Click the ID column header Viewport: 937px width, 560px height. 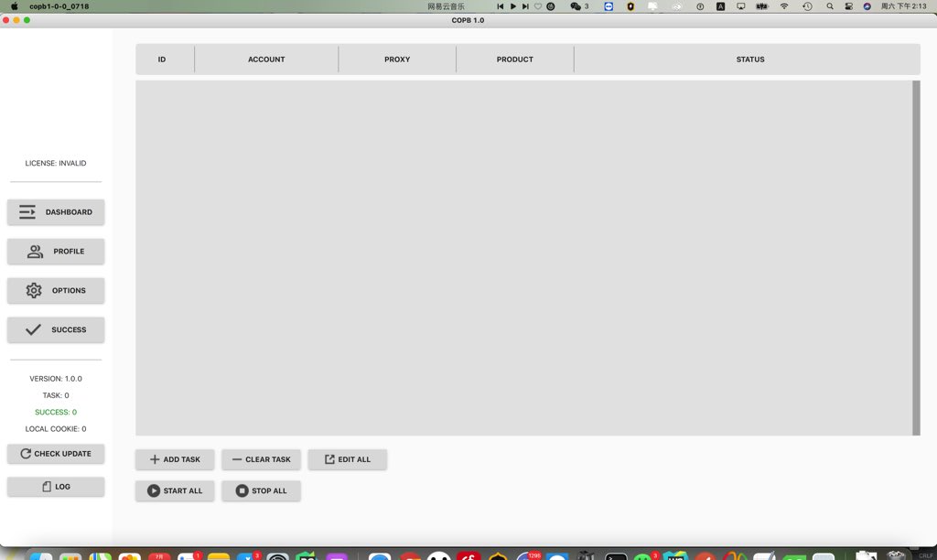click(162, 59)
